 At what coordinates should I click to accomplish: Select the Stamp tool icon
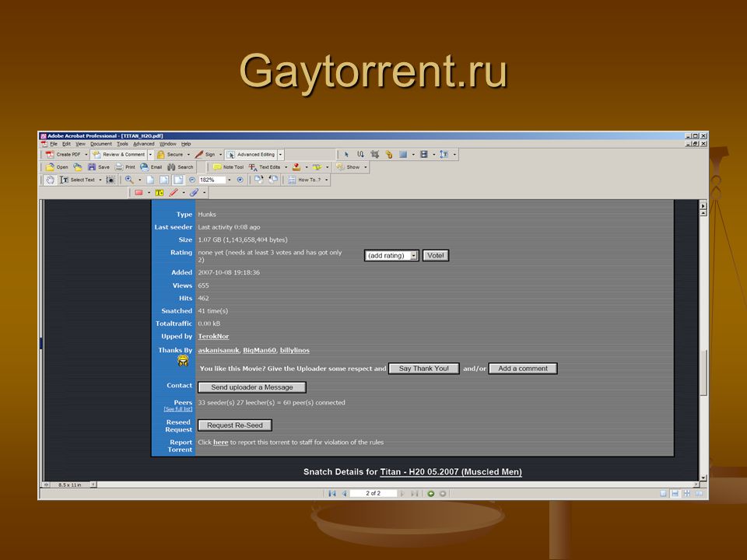pyautogui.click(x=296, y=167)
